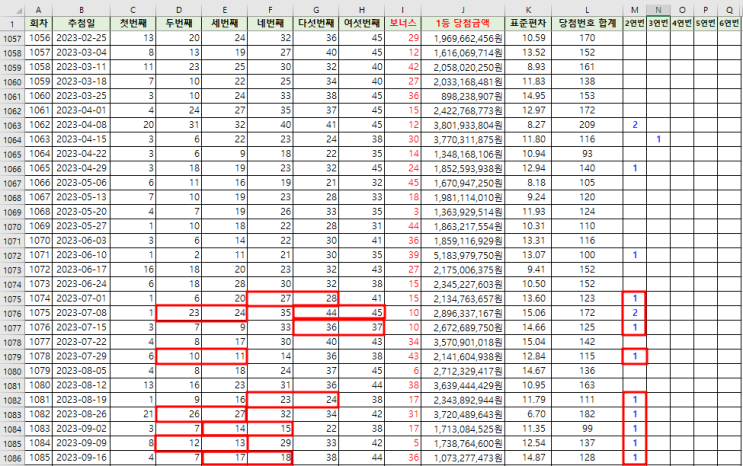Click the 첫번째 header cell
Screen dimensions: 743x466
click(133, 23)
